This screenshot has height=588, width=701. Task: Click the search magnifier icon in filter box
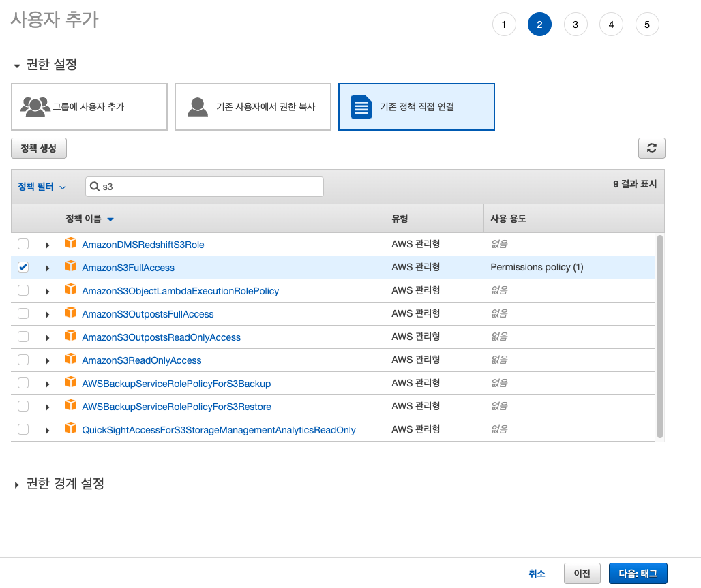[95, 186]
